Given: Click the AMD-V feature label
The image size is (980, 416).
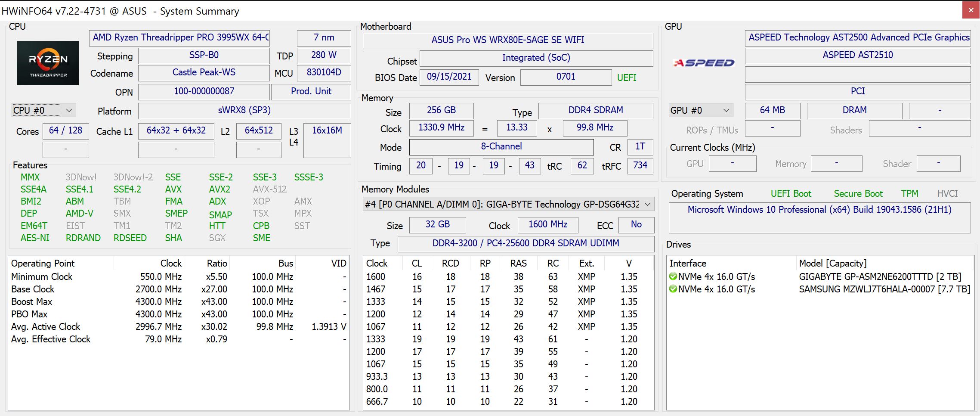Looking at the screenshot, I should 80,214.
